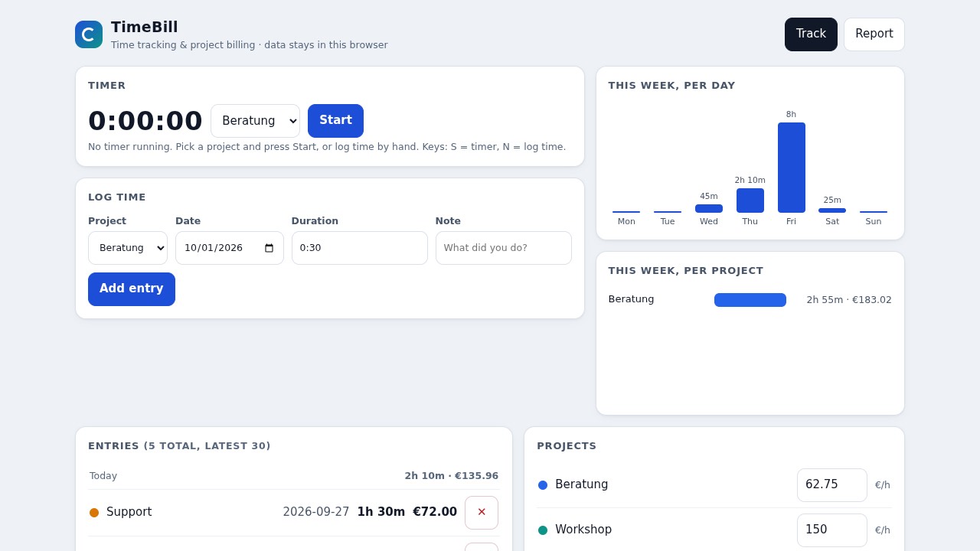Click the 0:00:00 timer display
This screenshot has width=980, height=551.
point(145,121)
